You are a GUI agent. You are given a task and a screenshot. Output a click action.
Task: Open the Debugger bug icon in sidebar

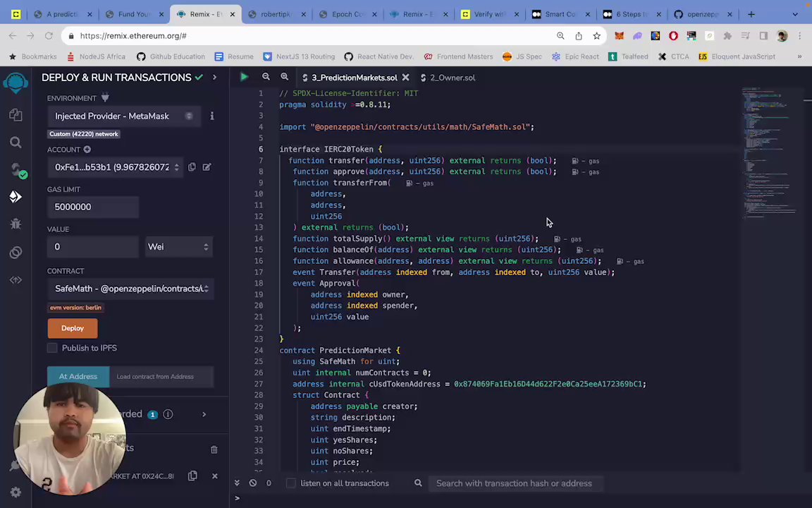tap(16, 224)
